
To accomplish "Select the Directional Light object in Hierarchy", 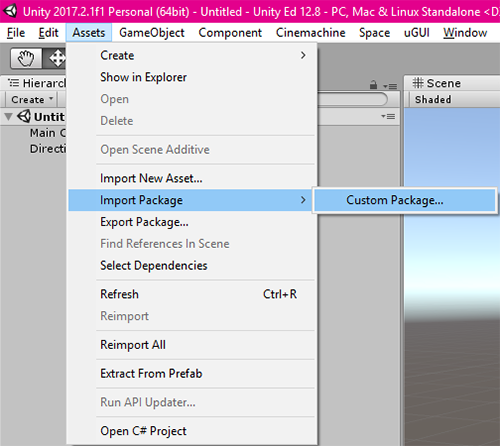I will (48, 149).
